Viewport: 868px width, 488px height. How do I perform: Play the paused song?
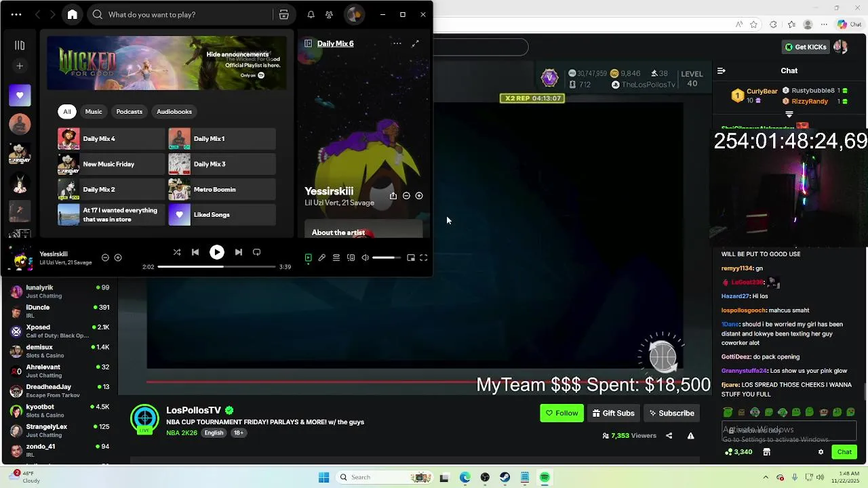pyautogui.click(x=217, y=252)
